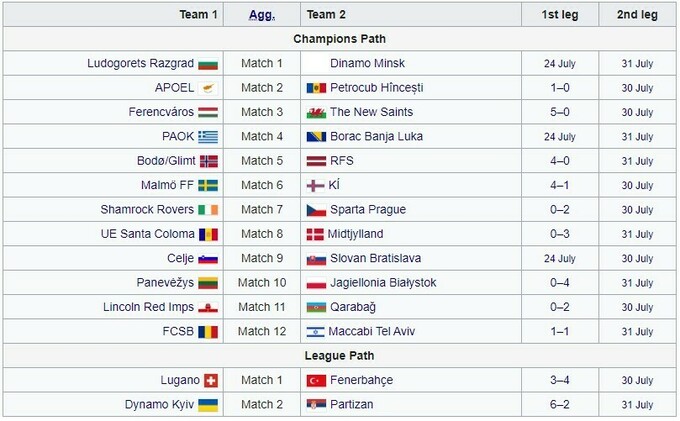
Task: Click the Bulgarian flag beside Ludogorets Razgrad
Action: point(208,64)
